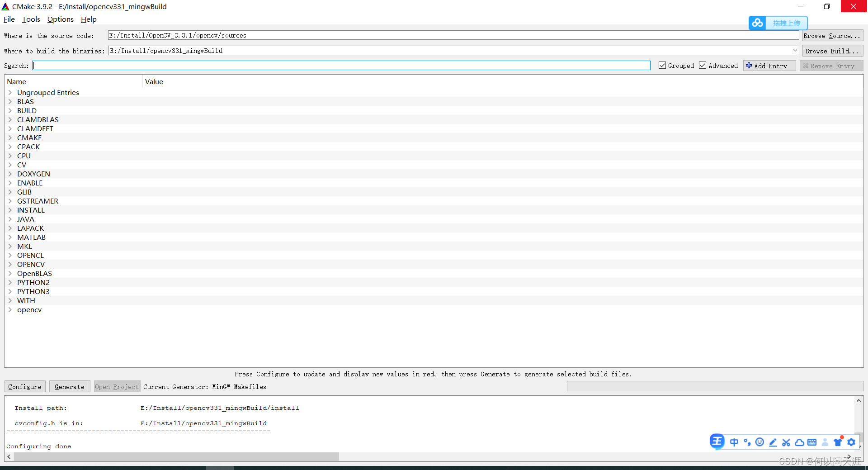Select the GSTREAMER group row
The width and height of the screenshot is (868, 470).
coord(434,201)
